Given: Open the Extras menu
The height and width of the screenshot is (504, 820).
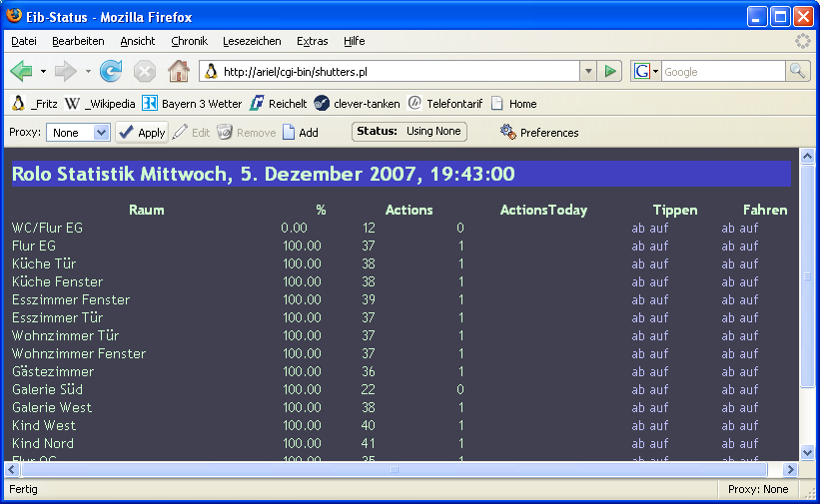Looking at the screenshot, I should (x=312, y=41).
